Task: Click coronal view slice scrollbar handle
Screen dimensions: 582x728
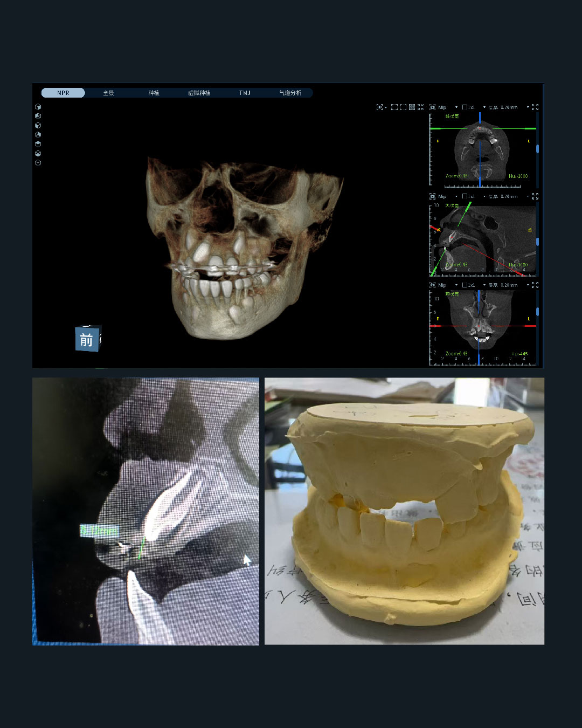Action: click(x=537, y=312)
